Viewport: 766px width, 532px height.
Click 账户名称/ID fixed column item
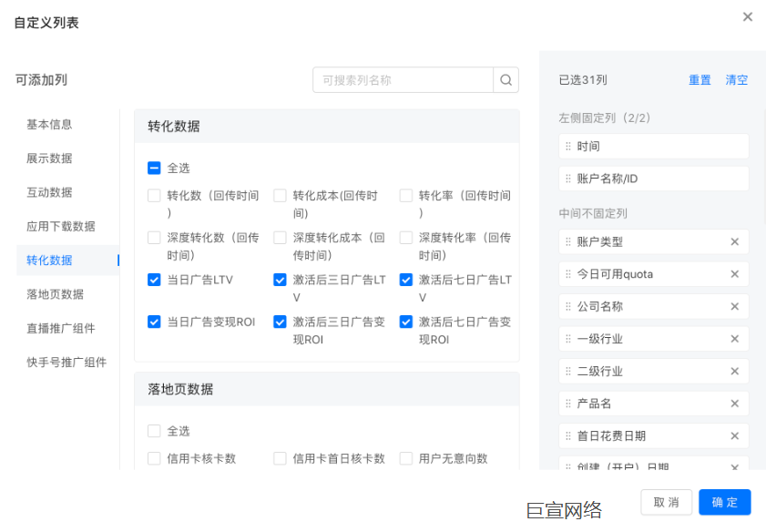pos(654,179)
